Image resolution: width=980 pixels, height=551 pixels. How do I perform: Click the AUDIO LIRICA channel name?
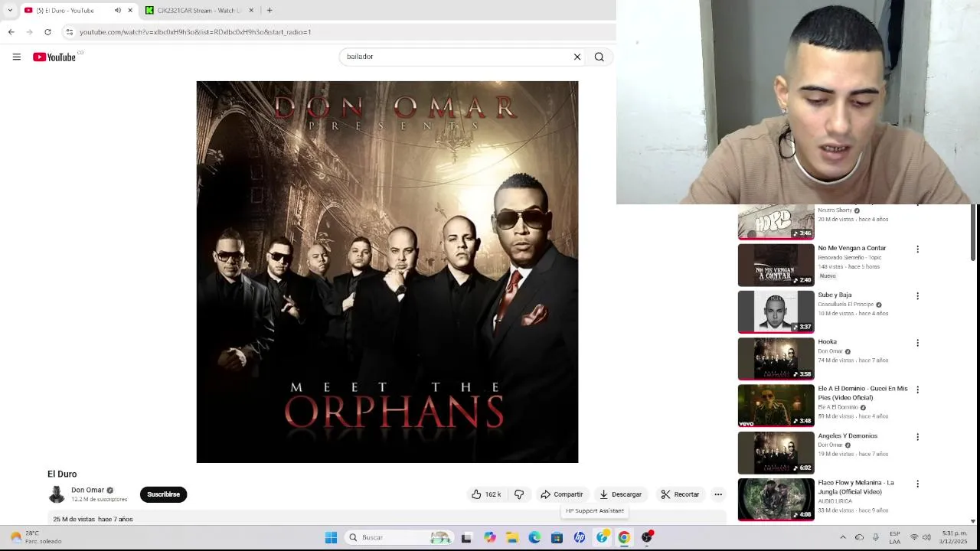click(x=835, y=501)
